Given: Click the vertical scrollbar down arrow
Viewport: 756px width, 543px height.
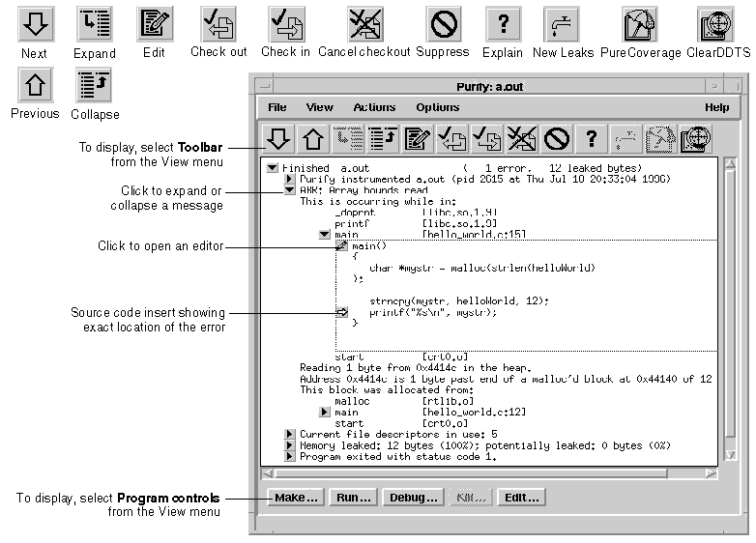Looking at the screenshot, I should click(x=731, y=454).
